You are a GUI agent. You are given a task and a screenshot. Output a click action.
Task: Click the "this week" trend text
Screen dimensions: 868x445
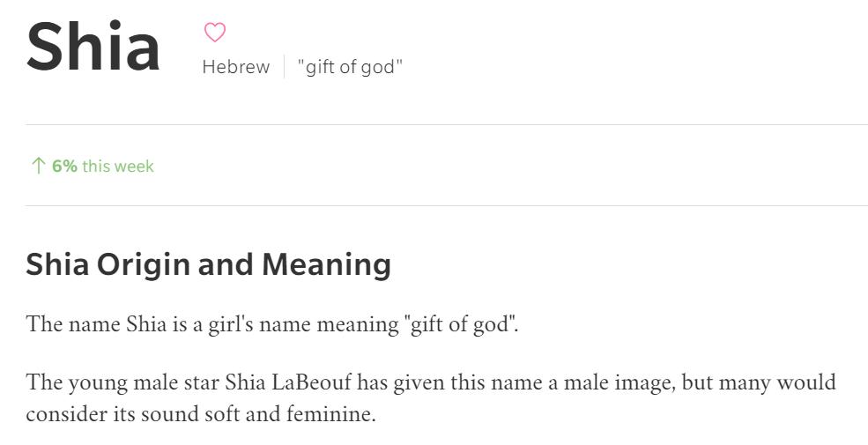118,166
